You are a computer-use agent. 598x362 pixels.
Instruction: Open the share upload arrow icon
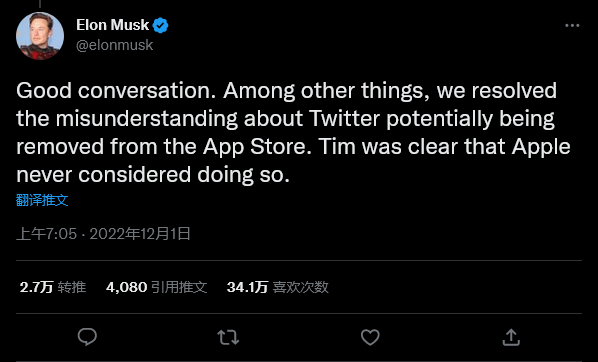pos(511,337)
